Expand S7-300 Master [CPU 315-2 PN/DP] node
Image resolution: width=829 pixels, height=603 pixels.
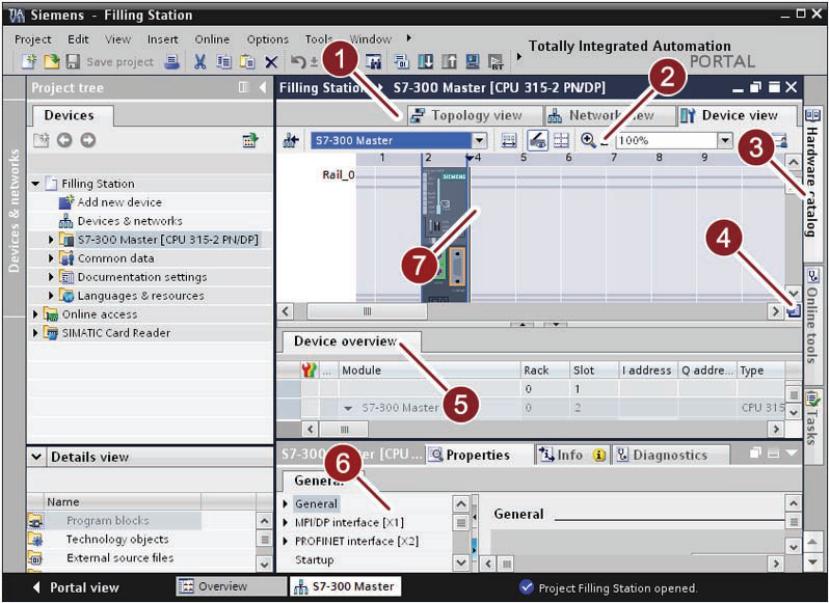(x=51, y=240)
